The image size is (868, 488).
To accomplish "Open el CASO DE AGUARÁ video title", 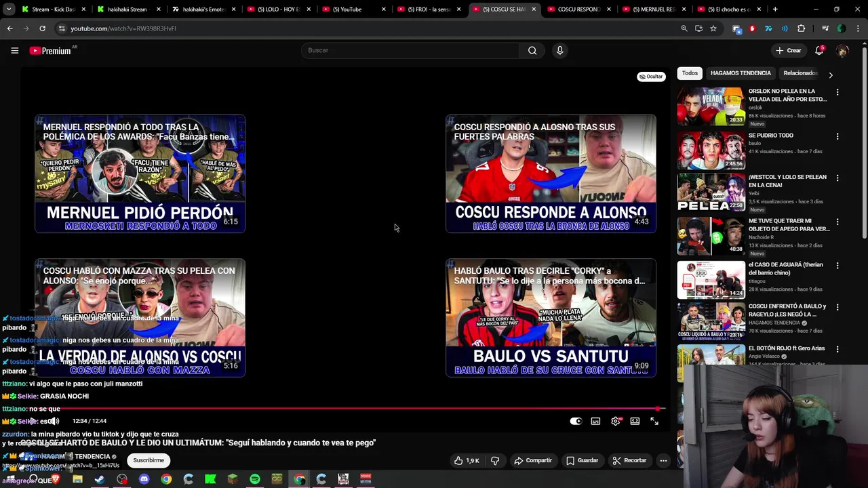I will pyautogui.click(x=786, y=268).
